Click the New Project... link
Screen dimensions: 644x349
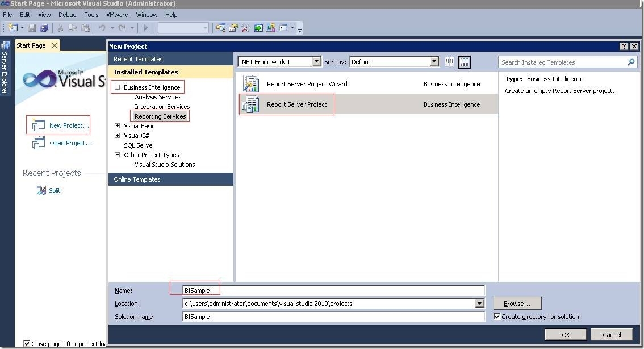click(x=69, y=125)
